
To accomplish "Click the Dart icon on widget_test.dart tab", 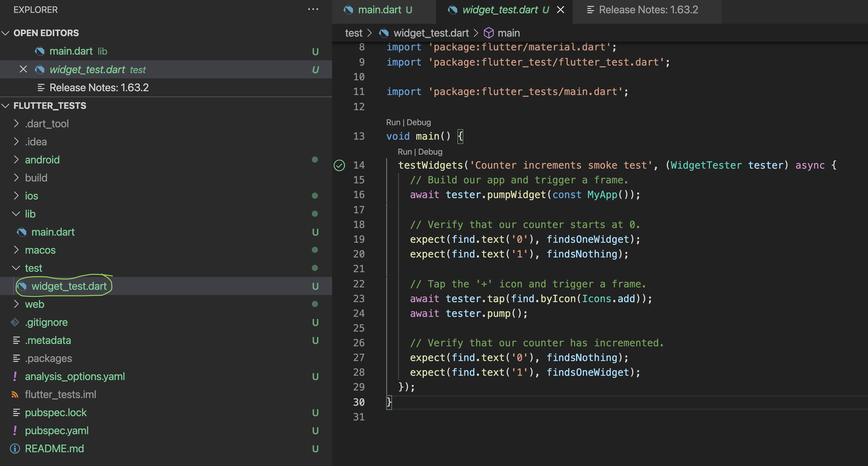I will (x=453, y=10).
